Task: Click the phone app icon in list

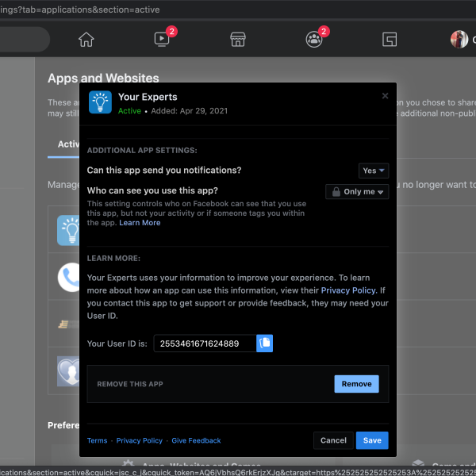Action: click(x=69, y=277)
